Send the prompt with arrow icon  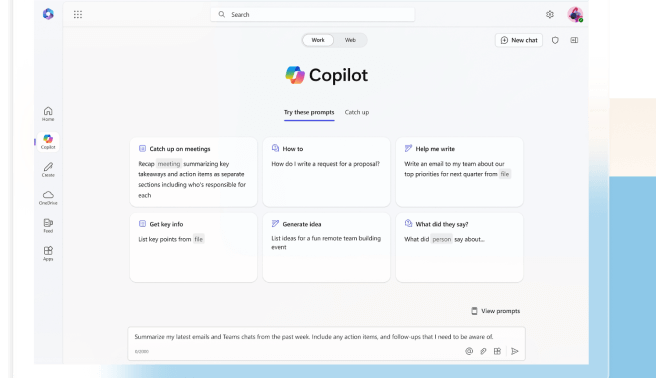click(x=515, y=351)
